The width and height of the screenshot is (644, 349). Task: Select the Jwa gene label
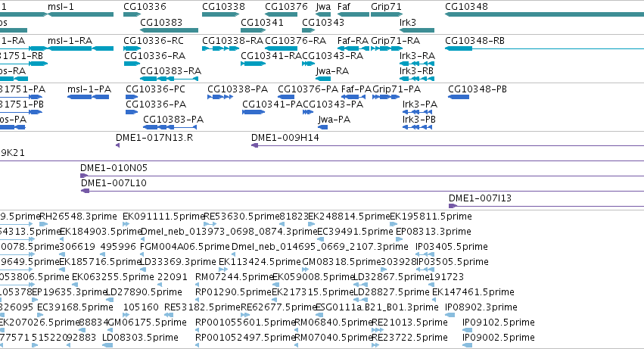pos(323,7)
